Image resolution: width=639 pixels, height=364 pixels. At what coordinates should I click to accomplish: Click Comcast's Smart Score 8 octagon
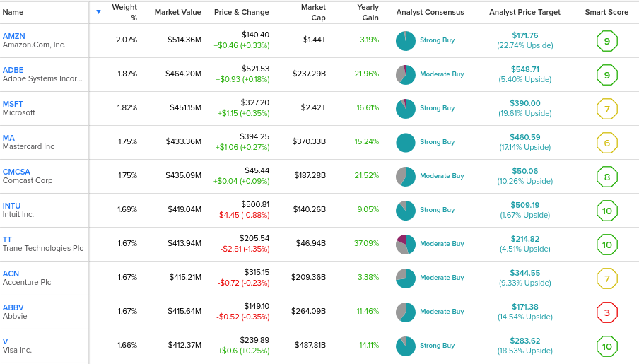(x=606, y=177)
